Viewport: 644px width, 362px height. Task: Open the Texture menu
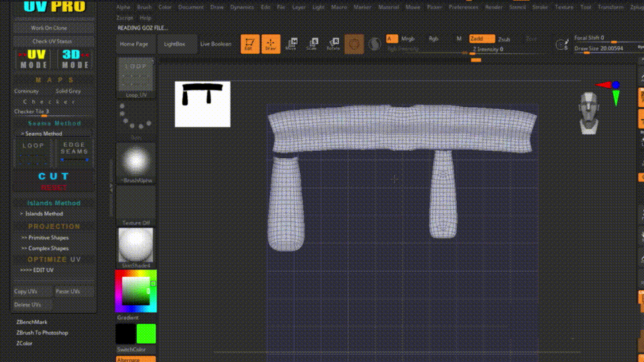(564, 7)
